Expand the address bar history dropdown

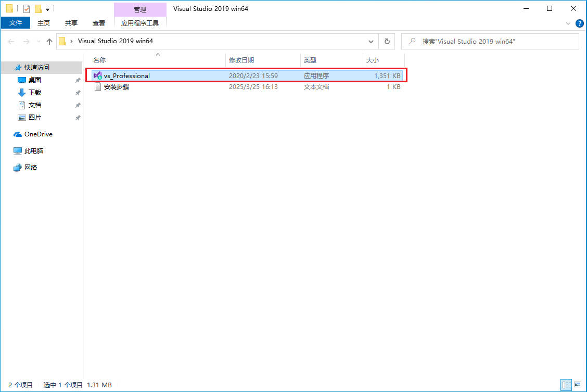(x=371, y=42)
